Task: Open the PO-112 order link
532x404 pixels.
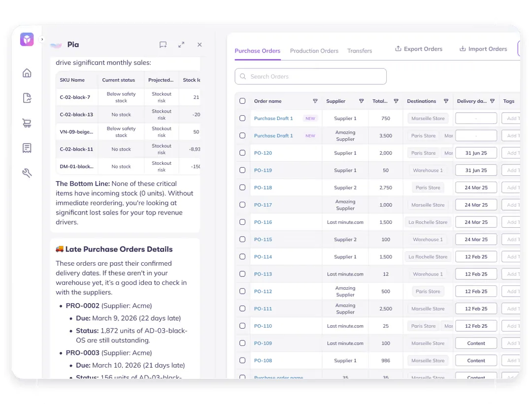Action: coord(263,291)
